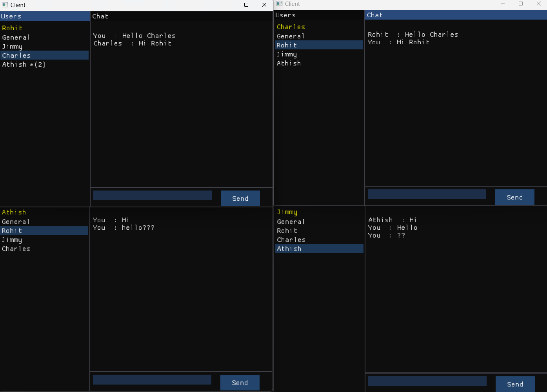
Task: Click the message 'You : Hello Charles'
Action: point(134,36)
